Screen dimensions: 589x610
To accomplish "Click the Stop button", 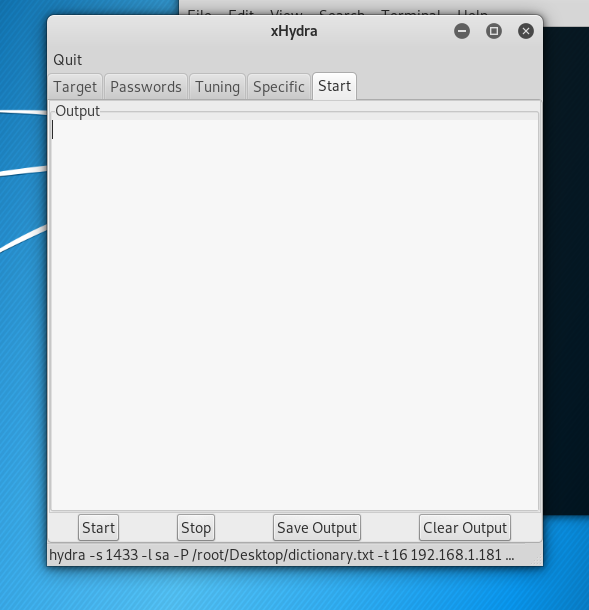I will (196, 528).
